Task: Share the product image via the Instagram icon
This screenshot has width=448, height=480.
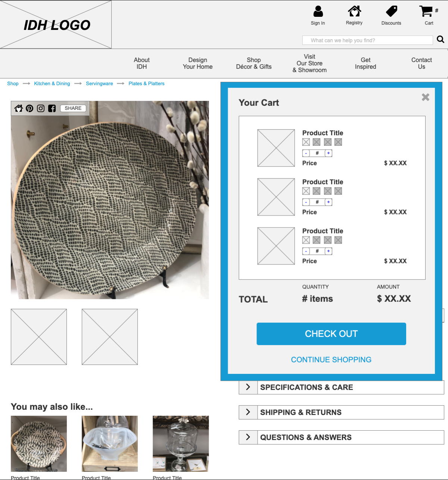Action: click(41, 108)
